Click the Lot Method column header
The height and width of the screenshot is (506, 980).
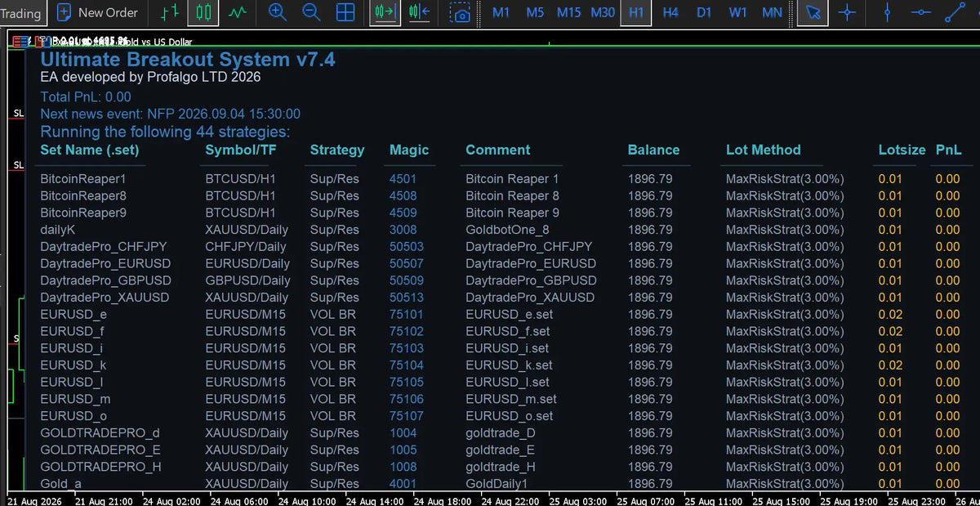[764, 150]
